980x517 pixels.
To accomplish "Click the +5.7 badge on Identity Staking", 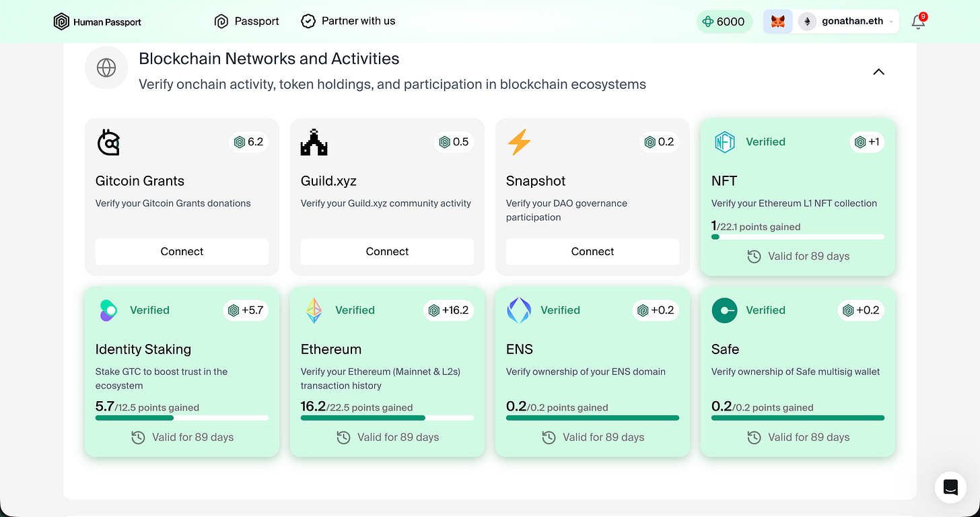I will [246, 310].
